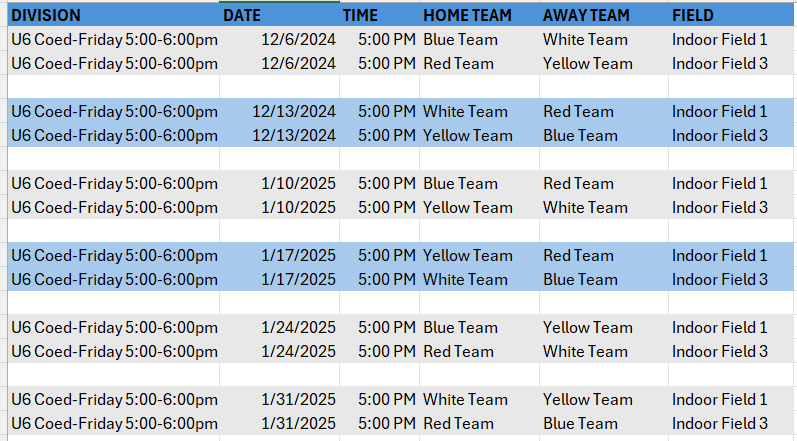Image resolution: width=797 pixels, height=441 pixels.
Task: Select the FIELD header cell
Action: [732, 15]
